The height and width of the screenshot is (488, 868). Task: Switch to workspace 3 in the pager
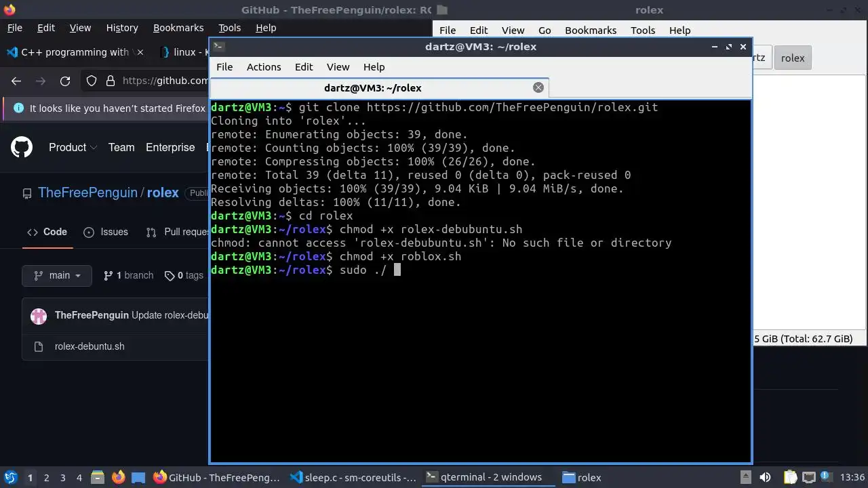(x=63, y=477)
